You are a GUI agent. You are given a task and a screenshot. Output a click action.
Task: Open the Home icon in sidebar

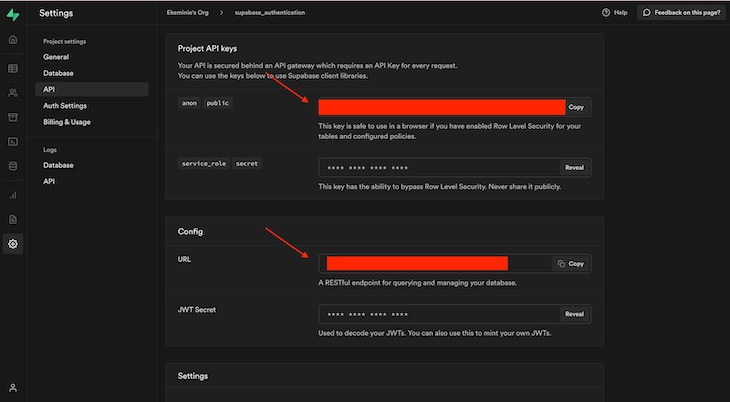13,40
